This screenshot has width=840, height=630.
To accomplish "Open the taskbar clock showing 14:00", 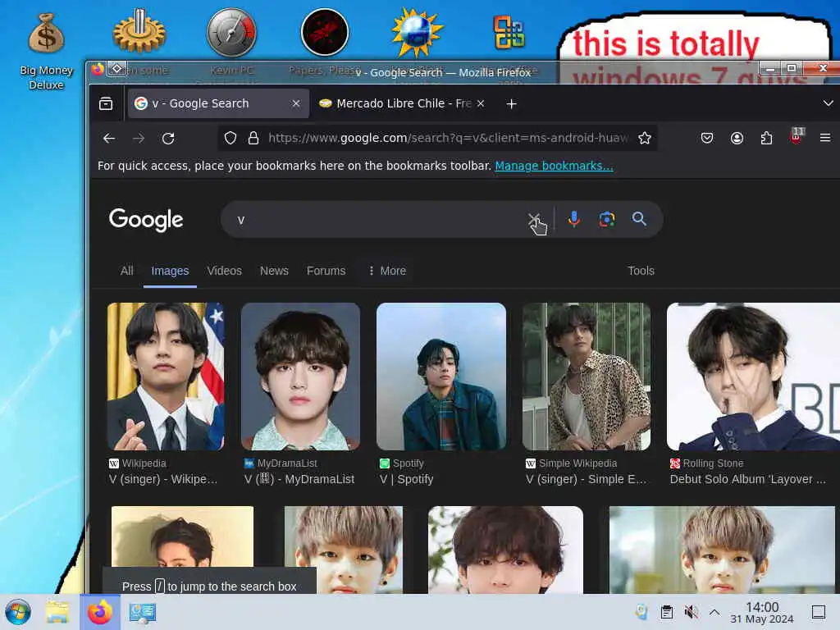I will coord(762,612).
